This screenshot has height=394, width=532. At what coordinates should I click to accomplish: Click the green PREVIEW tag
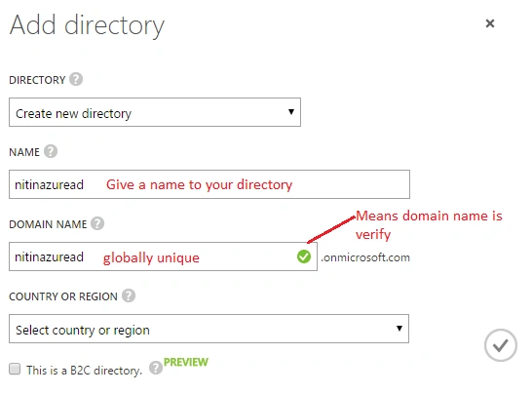coord(186,362)
